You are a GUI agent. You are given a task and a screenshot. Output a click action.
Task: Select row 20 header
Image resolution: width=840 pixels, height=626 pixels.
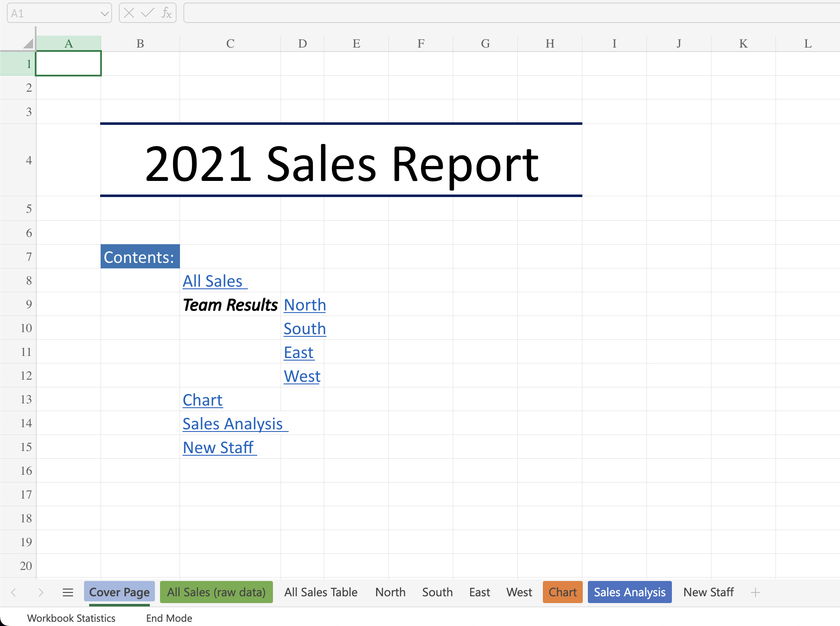(x=18, y=566)
